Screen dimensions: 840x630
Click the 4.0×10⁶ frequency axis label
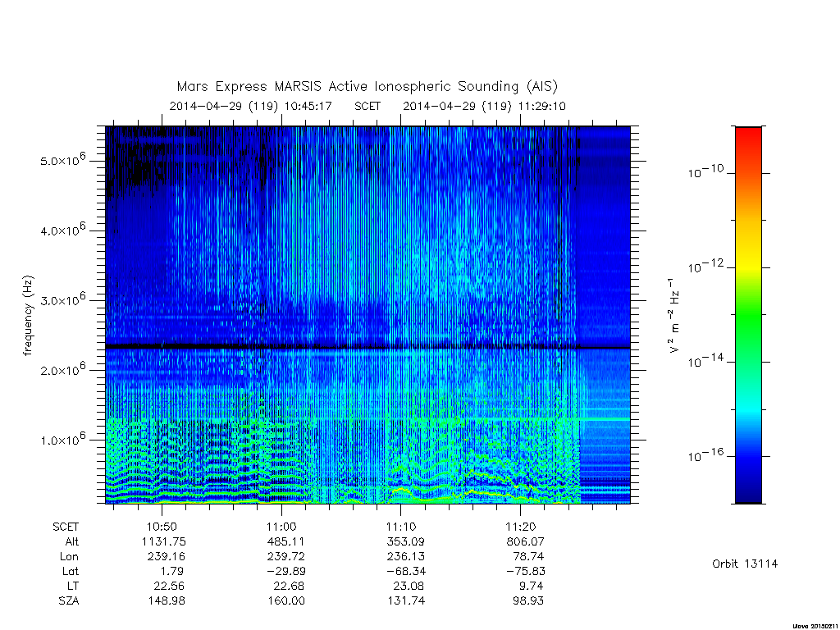tap(62, 230)
